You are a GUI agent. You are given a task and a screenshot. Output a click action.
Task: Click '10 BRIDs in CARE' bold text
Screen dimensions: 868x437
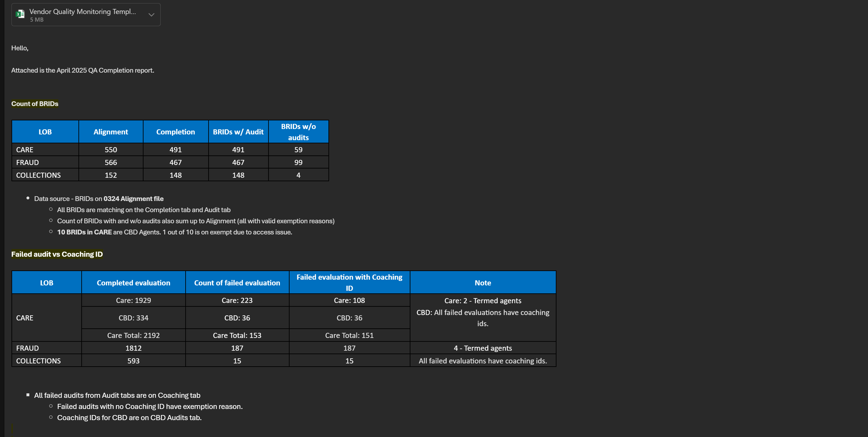click(x=84, y=232)
